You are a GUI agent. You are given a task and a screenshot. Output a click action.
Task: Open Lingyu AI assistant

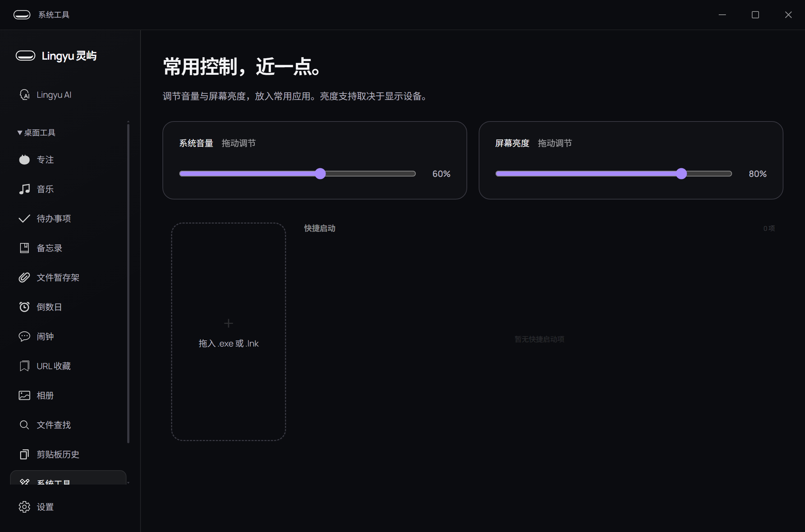(x=68, y=95)
